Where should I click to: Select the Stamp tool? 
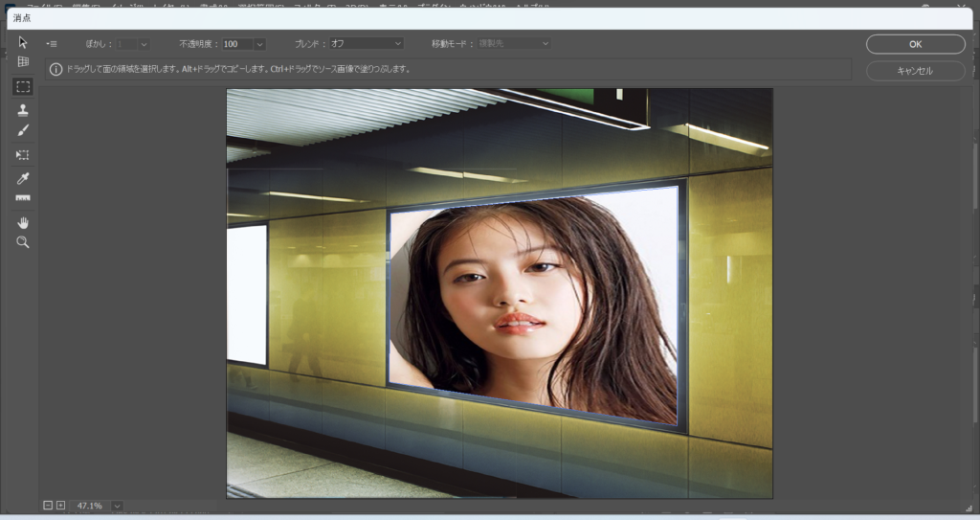23,110
